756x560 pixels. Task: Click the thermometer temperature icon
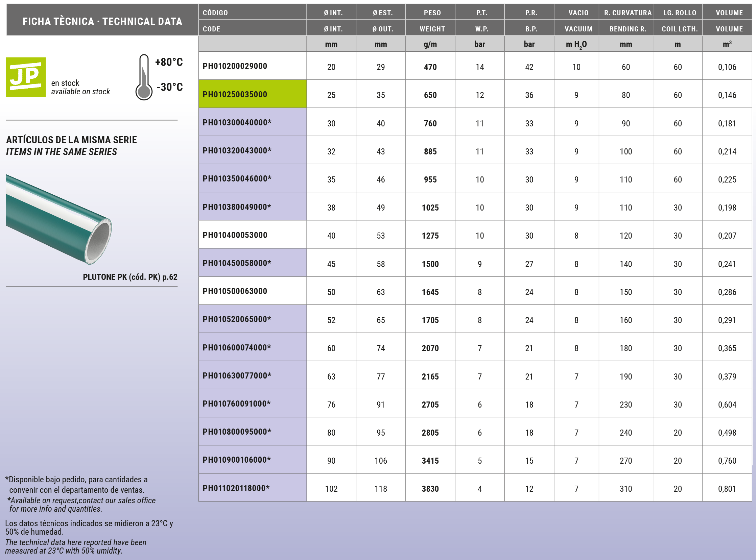coord(144,77)
